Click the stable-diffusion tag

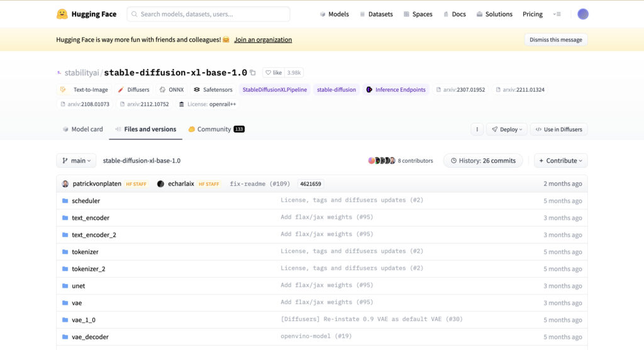click(336, 89)
